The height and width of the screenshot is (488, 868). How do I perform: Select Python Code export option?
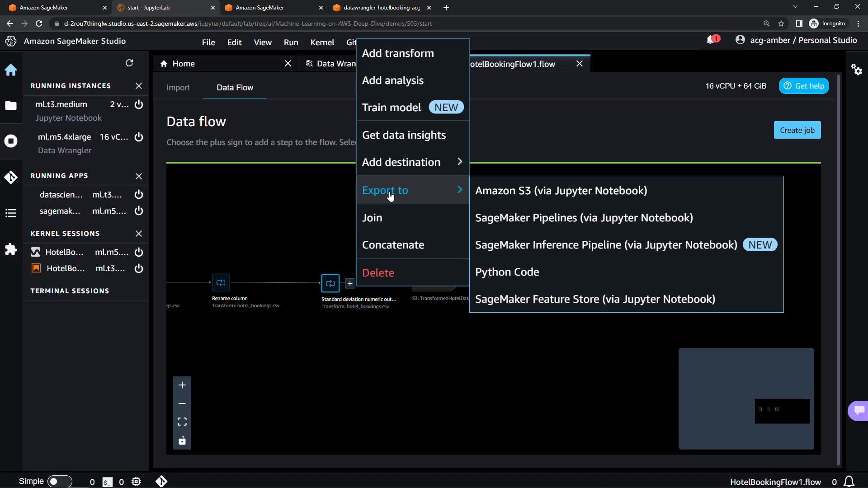point(507,272)
